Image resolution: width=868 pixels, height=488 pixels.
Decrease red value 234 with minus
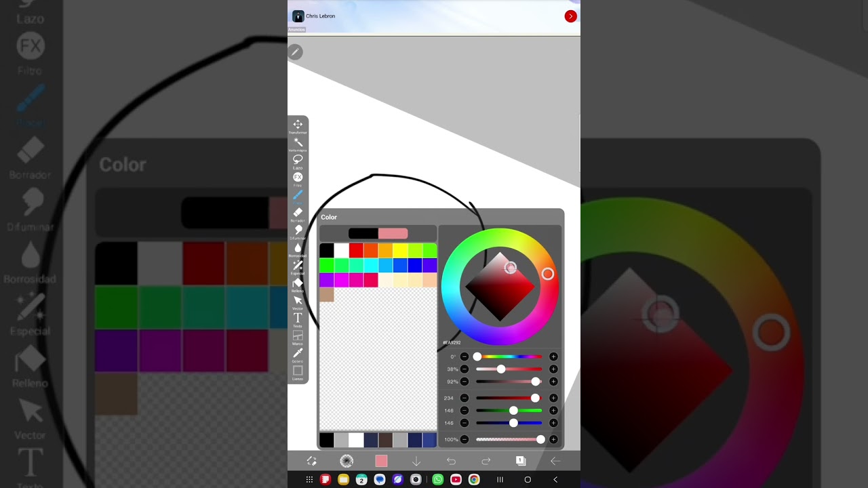(465, 398)
